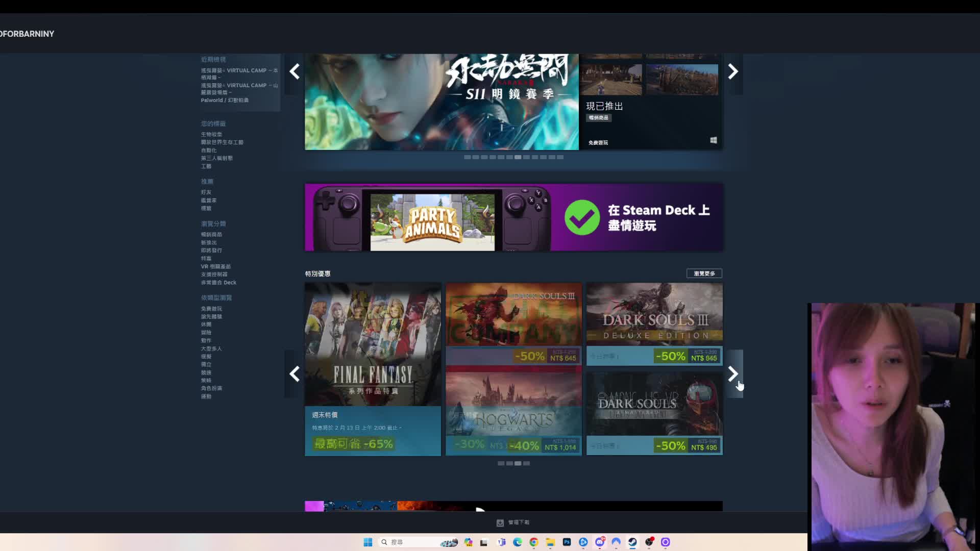
Task: Click 瀏覽更多 button for special offers
Action: click(x=704, y=273)
